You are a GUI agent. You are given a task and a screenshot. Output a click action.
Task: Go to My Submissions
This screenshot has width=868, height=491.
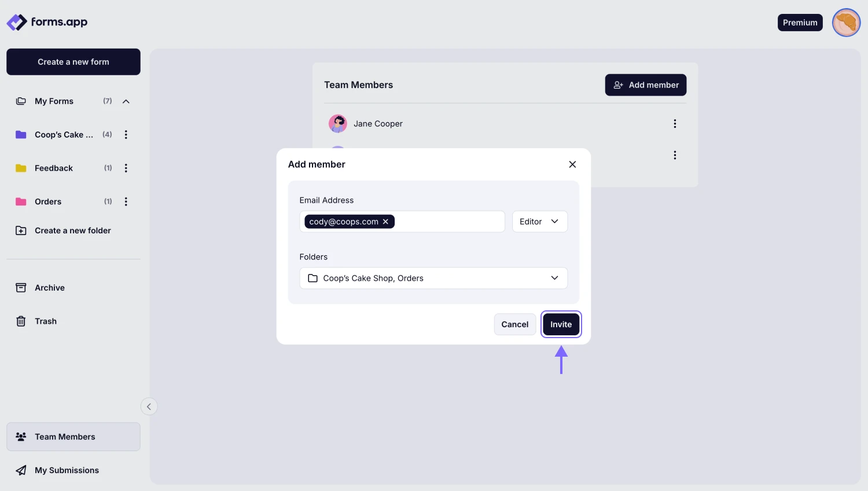pos(67,470)
